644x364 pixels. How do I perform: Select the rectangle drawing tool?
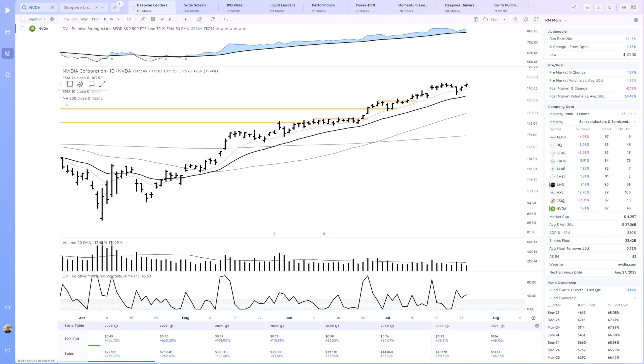[x=70, y=84]
